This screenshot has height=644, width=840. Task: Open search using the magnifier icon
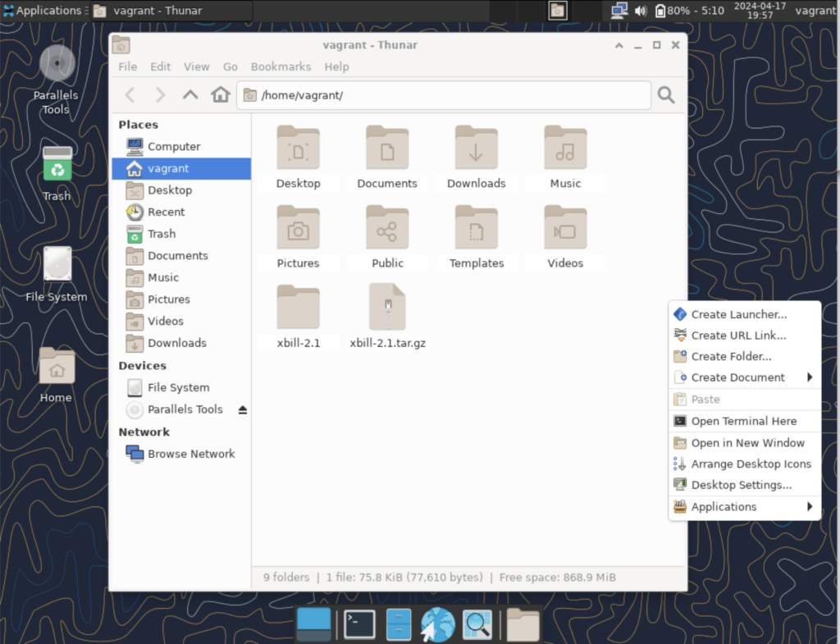click(666, 94)
